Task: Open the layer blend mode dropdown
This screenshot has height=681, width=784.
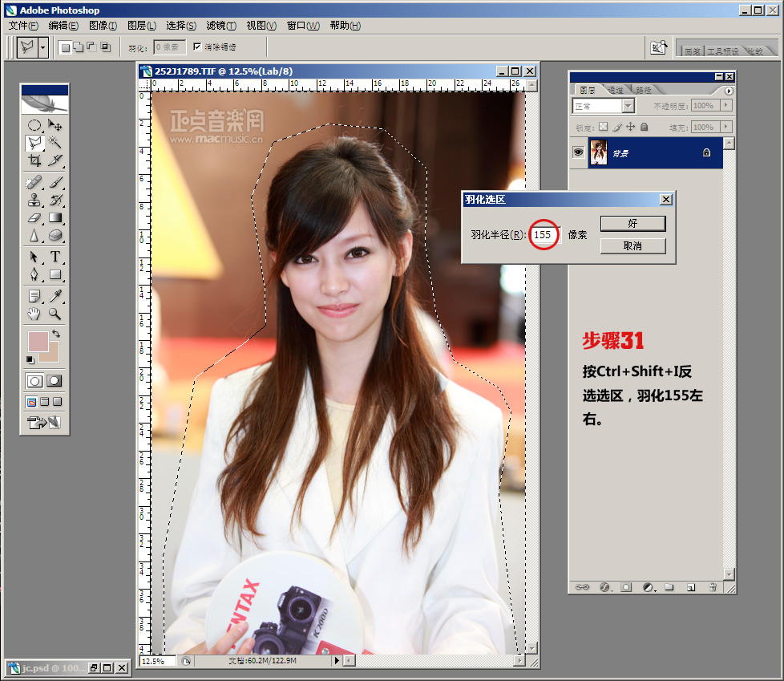Action: click(x=628, y=106)
